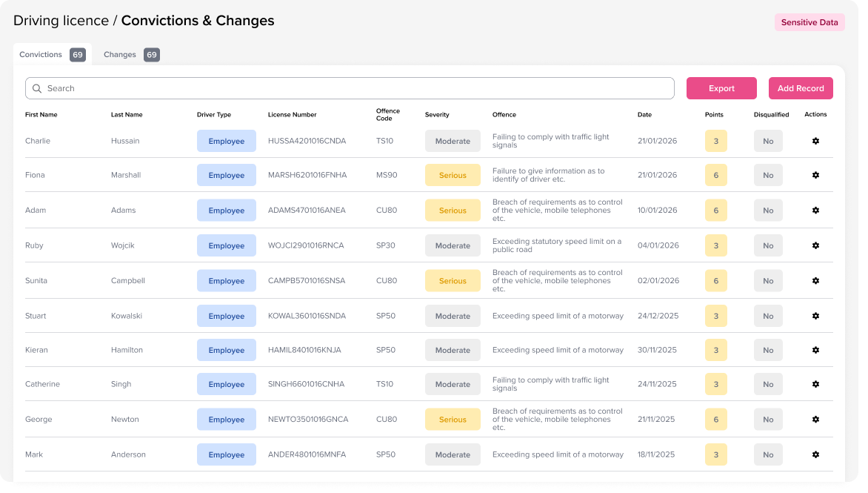Open actions gear for Fiona Marshall
Screen dimensions: 868x493
coord(815,175)
